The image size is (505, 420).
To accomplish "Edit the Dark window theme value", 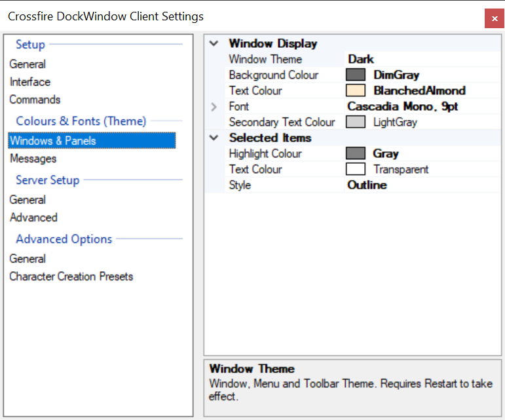I will (x=361, y=59).
